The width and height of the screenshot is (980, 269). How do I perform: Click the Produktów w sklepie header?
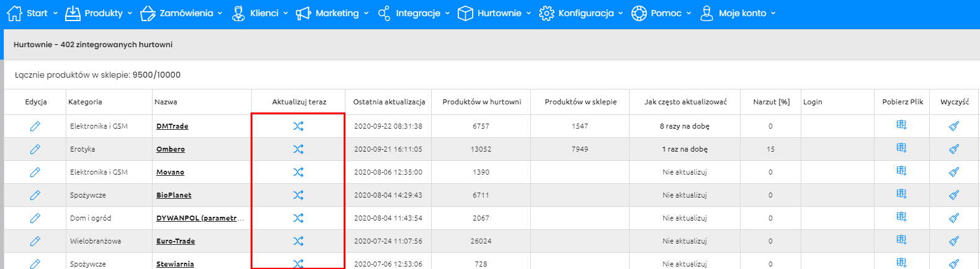click(581, 102)
